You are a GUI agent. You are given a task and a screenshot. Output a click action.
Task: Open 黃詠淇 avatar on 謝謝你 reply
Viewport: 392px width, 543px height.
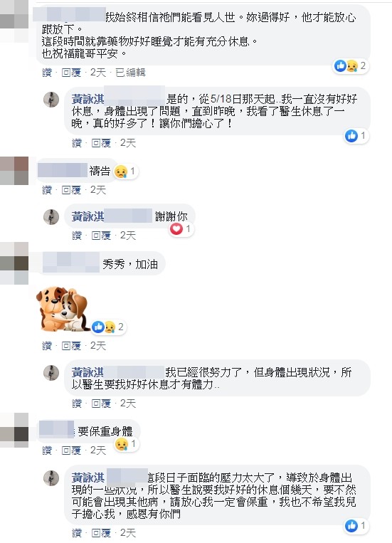point(51,217)
